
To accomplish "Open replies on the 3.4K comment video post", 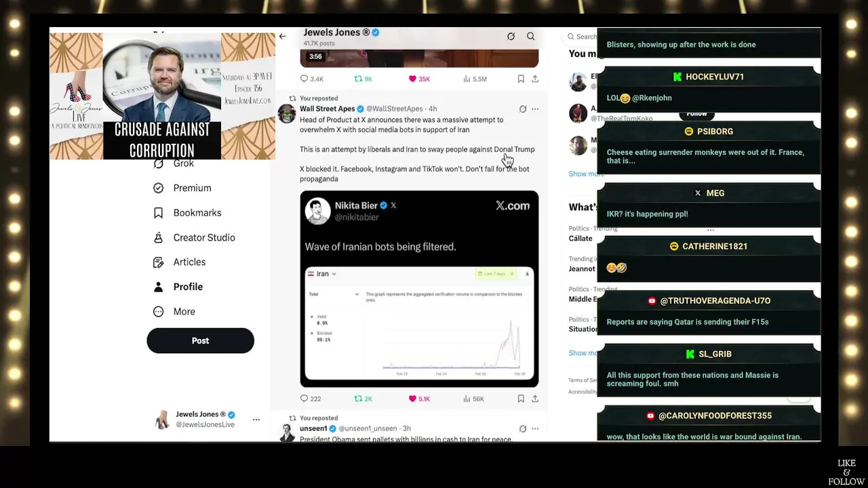I will coord(312,79).
